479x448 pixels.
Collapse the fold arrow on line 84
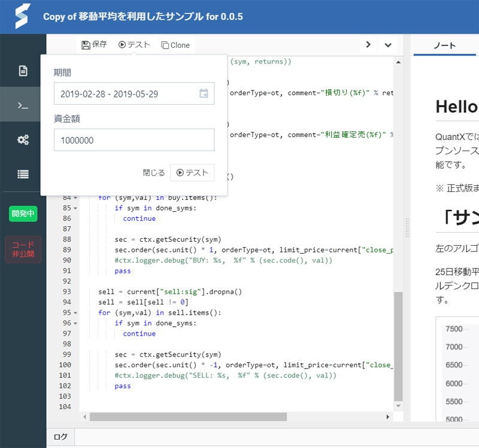click(75, 198)
